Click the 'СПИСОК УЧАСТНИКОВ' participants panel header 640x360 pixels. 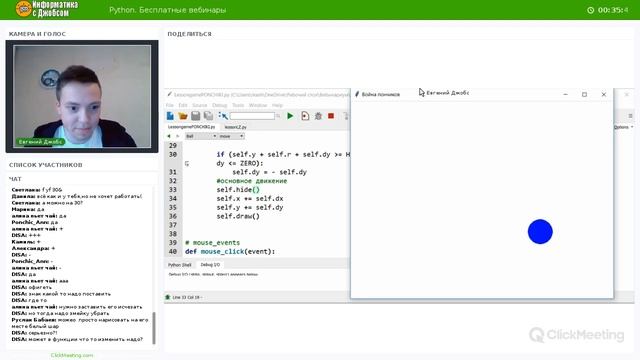[x=46, y=165]
